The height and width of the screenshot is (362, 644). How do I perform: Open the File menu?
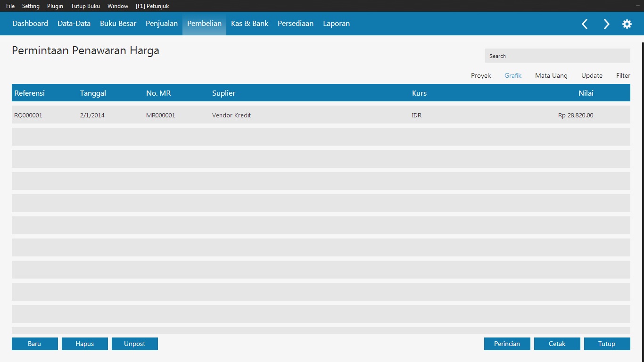[x=10, y=6]
